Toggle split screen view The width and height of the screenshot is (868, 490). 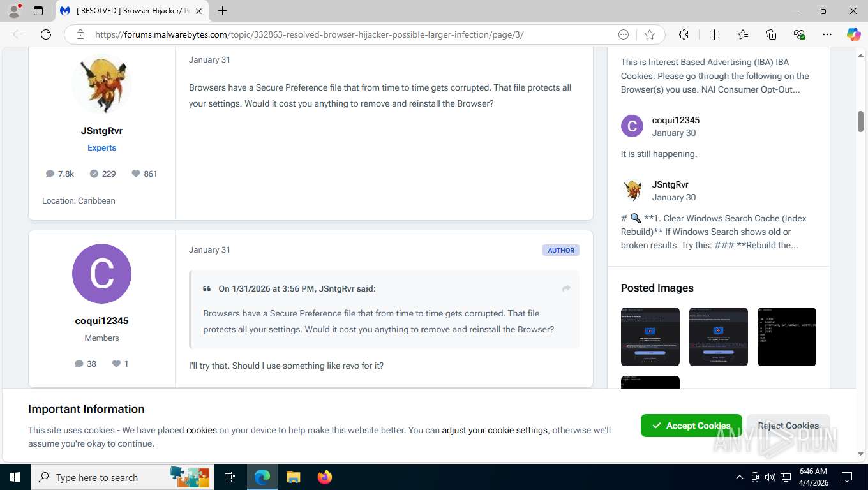(x=715, y=34)
